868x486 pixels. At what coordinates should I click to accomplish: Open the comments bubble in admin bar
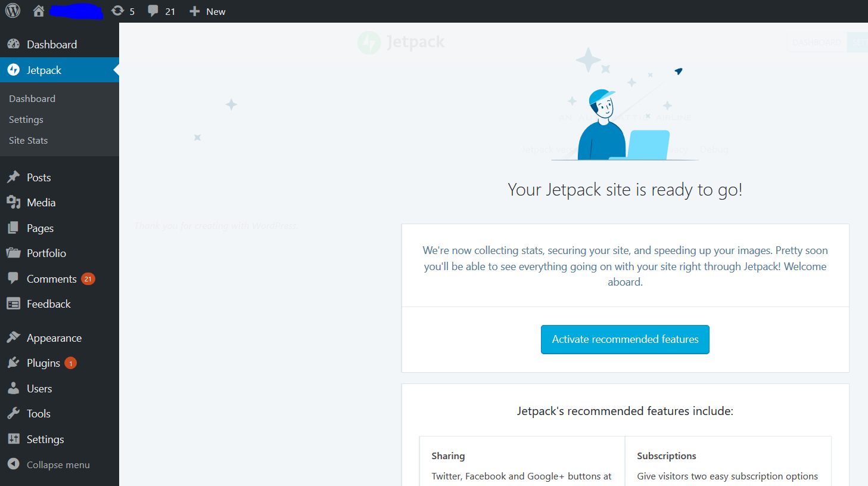pyautogui.click(x=153, y=11)
